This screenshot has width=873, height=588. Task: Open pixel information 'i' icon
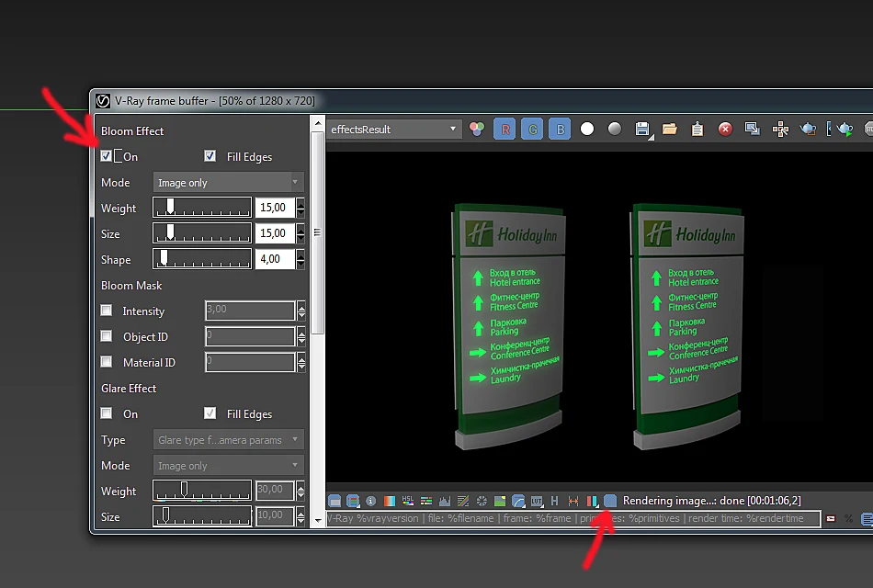point(371,501)
